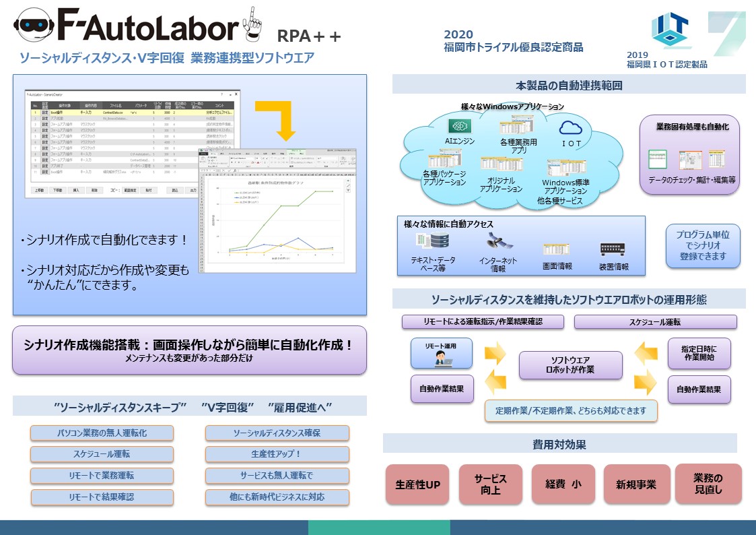Click the Windows標準アプリケーション icon
Image resolution: width=756 pixels, height=535 pixels.
[567, 168]
